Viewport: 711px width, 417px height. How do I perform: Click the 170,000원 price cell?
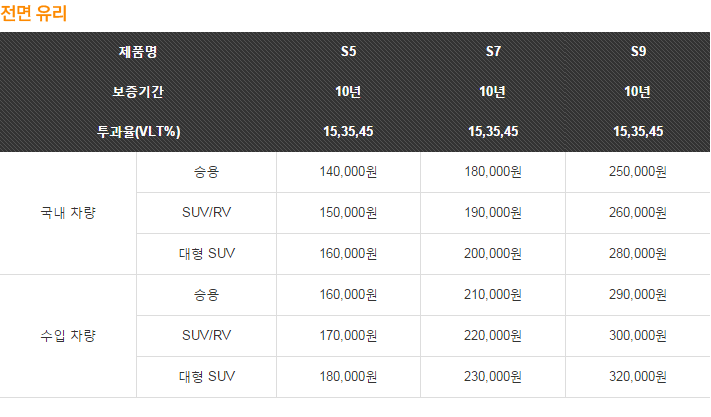[348, 335]
